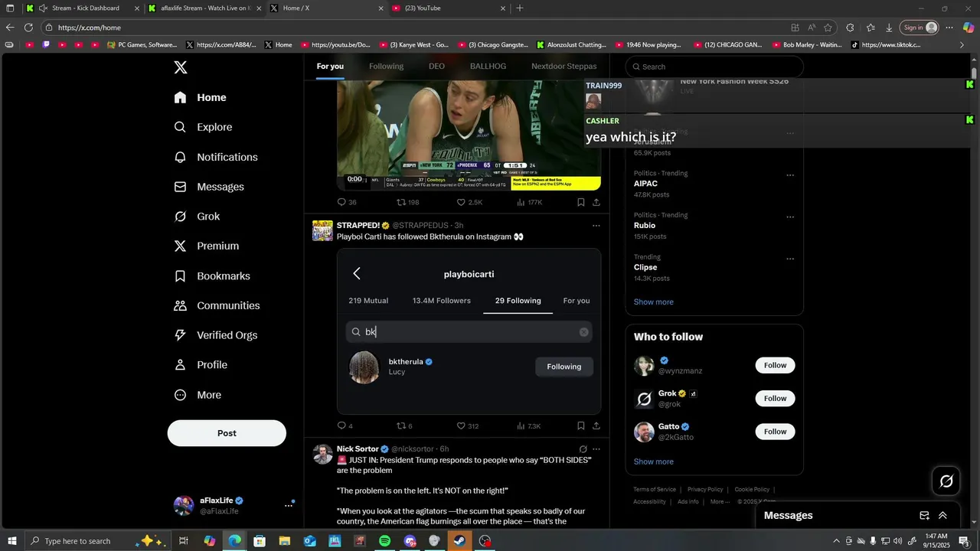Open Spotify from the taskbar
980x551 pixels.
point(384,541)
